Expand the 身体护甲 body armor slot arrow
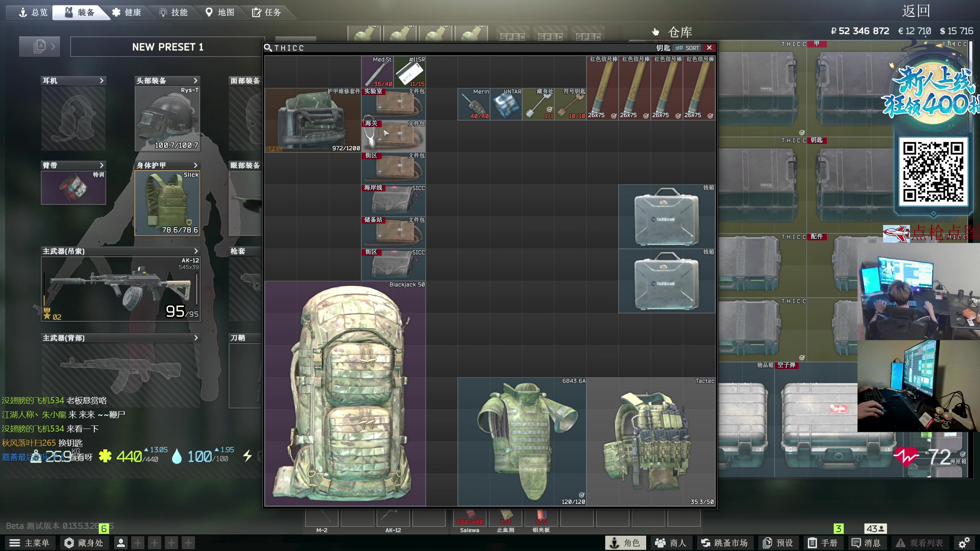 tap(196, 165)
